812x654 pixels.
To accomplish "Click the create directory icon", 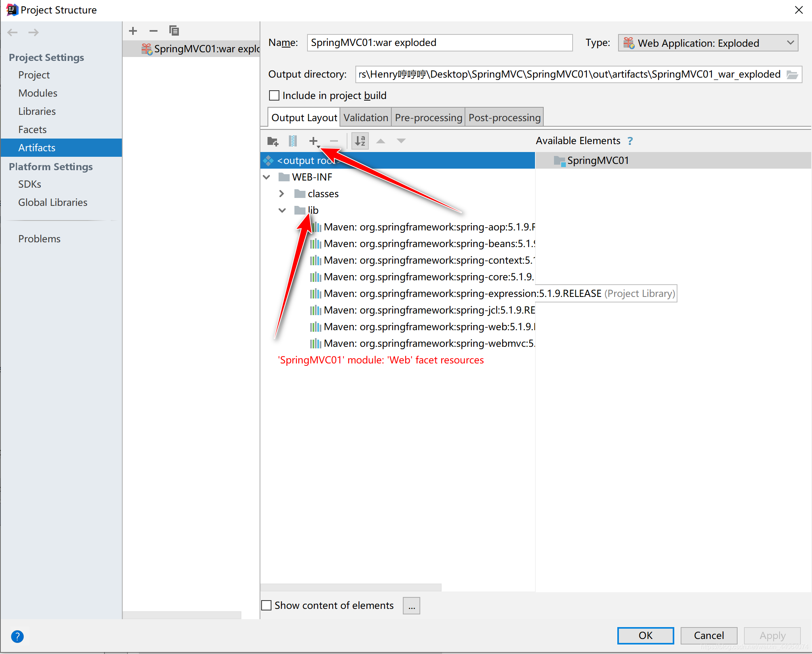I will coord(273,141).
